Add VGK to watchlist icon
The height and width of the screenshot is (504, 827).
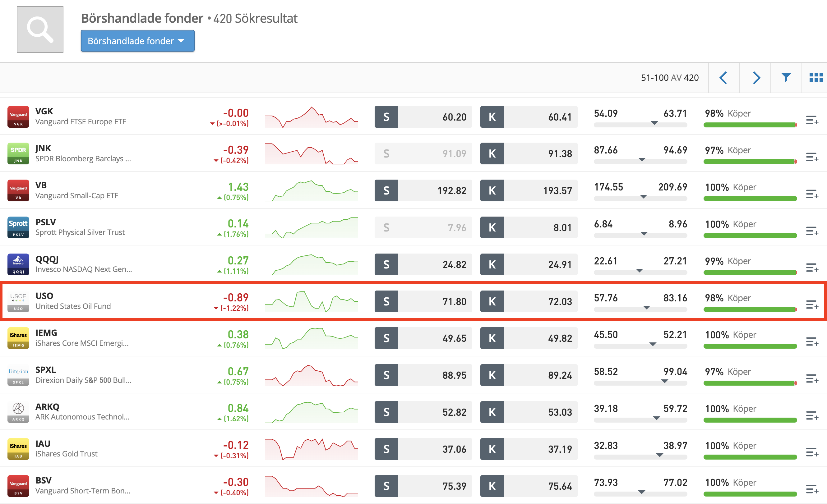812,120
